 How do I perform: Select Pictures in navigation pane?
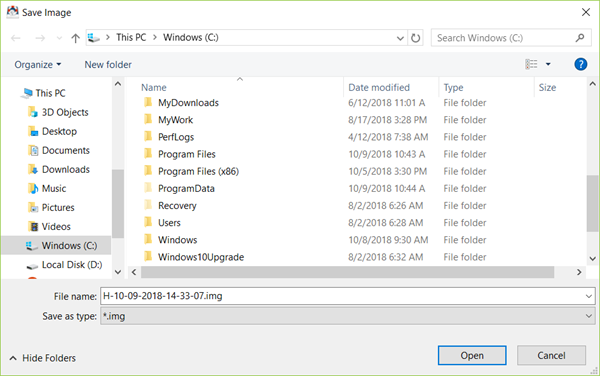pos(58,208)
